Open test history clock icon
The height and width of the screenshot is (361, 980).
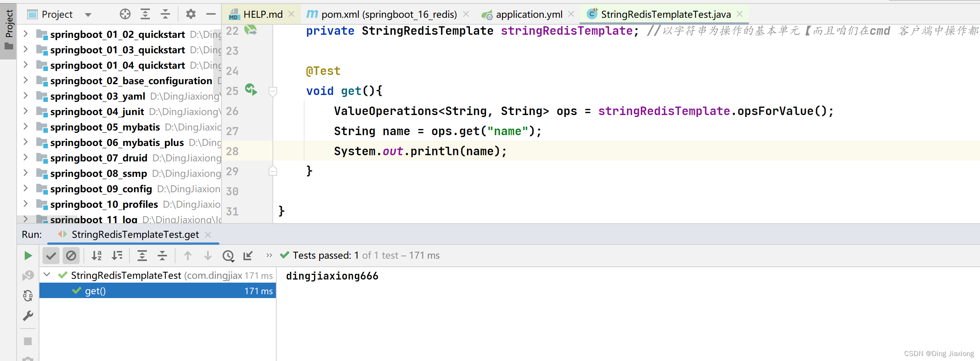point(228,256)
